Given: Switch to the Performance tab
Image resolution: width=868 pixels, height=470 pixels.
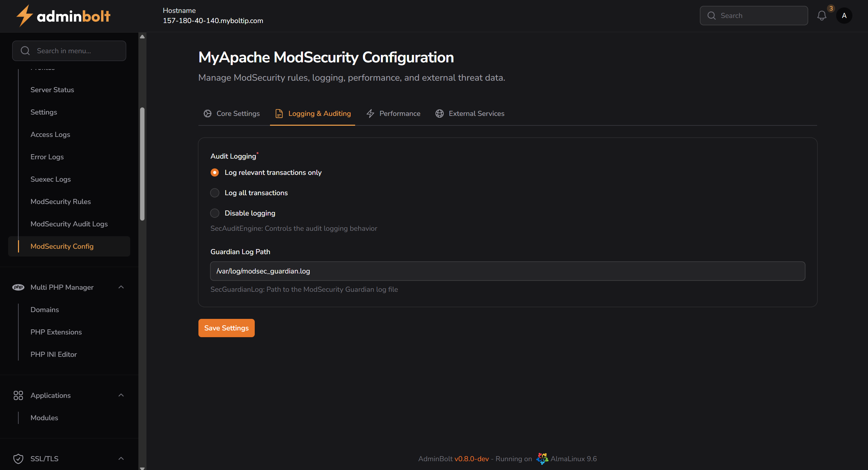Looking at the screenshot, I should pos(393,114).
